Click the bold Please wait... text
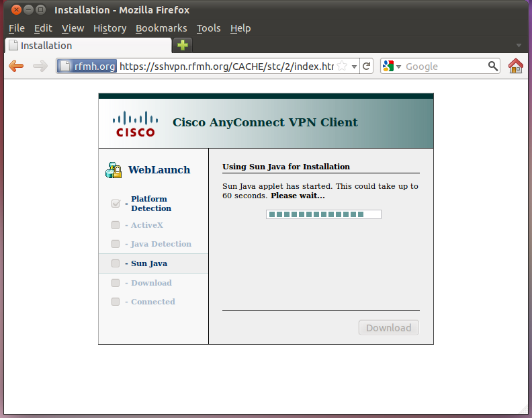The image size is (532, 418). [298, 196]
